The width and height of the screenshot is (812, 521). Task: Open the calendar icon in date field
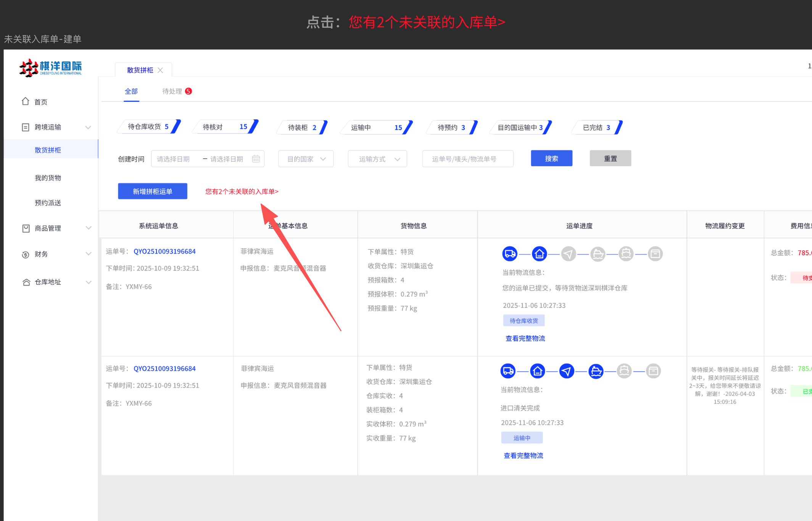[256, 159]
